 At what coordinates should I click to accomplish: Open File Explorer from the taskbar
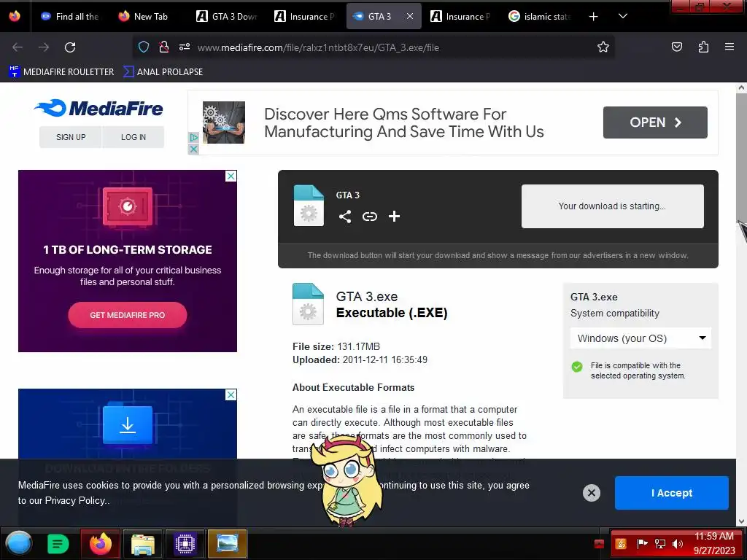click(x=143, y=543)
